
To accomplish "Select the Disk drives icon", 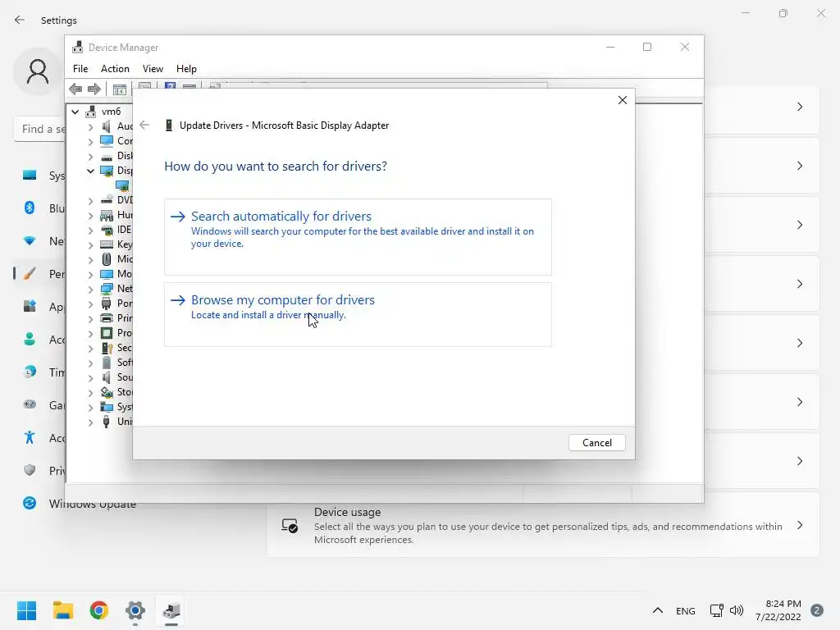I will [107, 156].
